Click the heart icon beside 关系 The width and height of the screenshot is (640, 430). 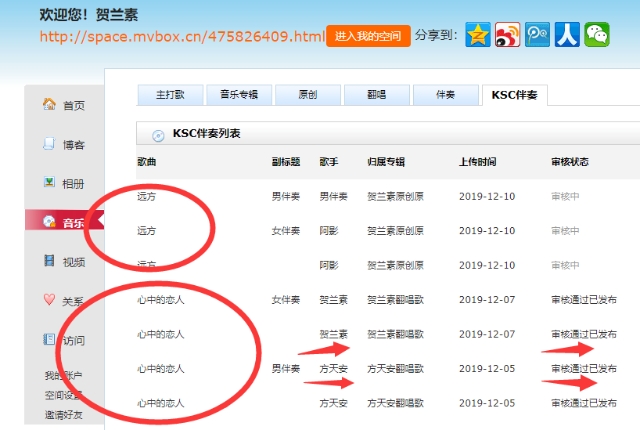[49, 300]
